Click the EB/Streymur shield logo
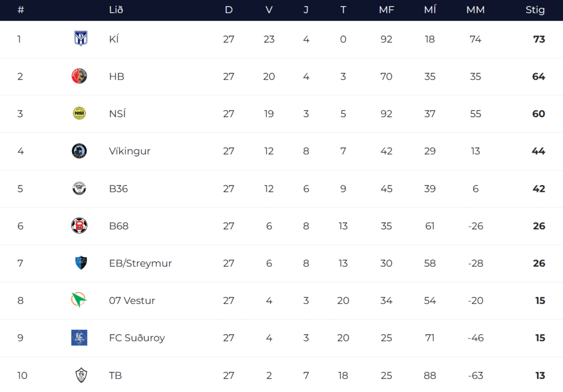This screenshot has height=392, width=563. [x=79, y=263]
